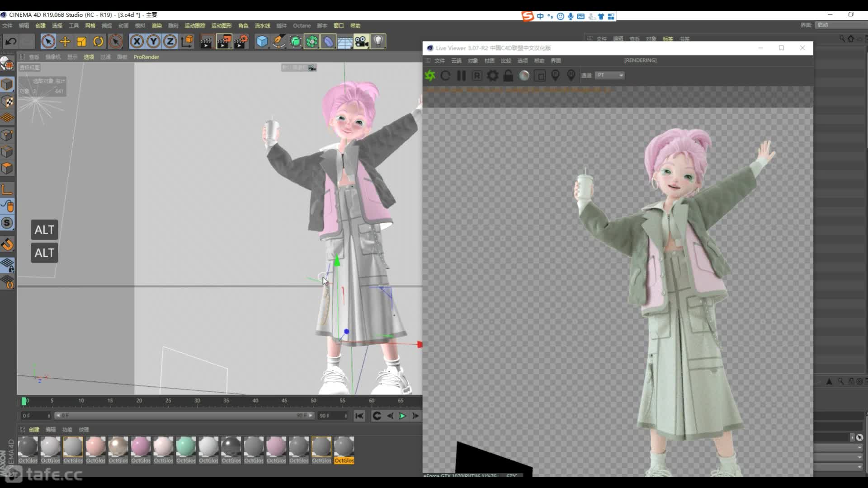The width and height of the screenshot is (868, 488).
Task: Open the PT channel dropdown
Action: pyautogui.click(x=609, y=75)
